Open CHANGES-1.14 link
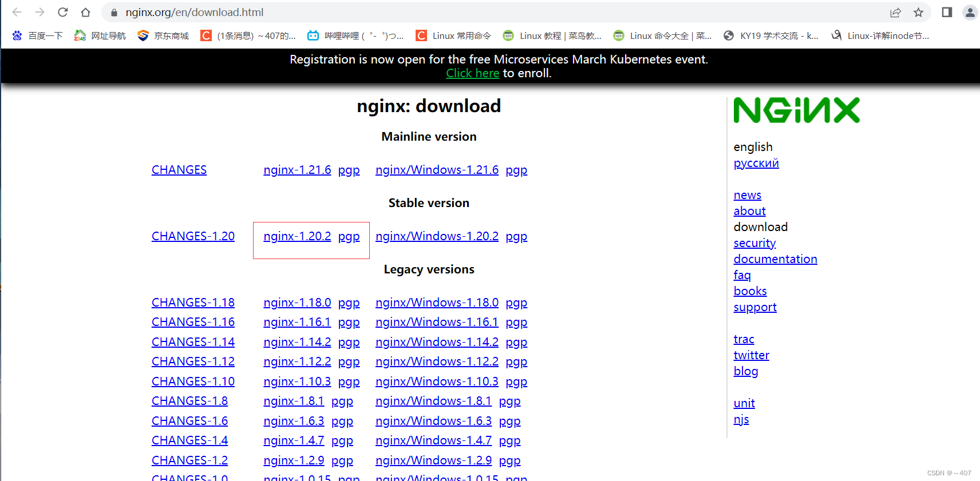 193,342
